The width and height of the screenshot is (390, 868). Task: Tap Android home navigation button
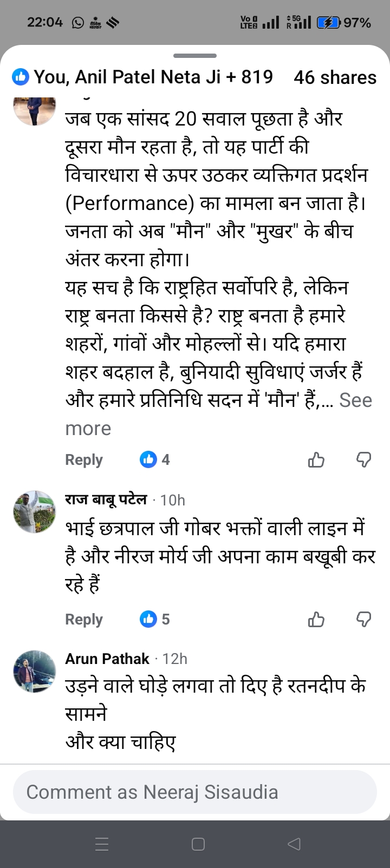point(198,844)
